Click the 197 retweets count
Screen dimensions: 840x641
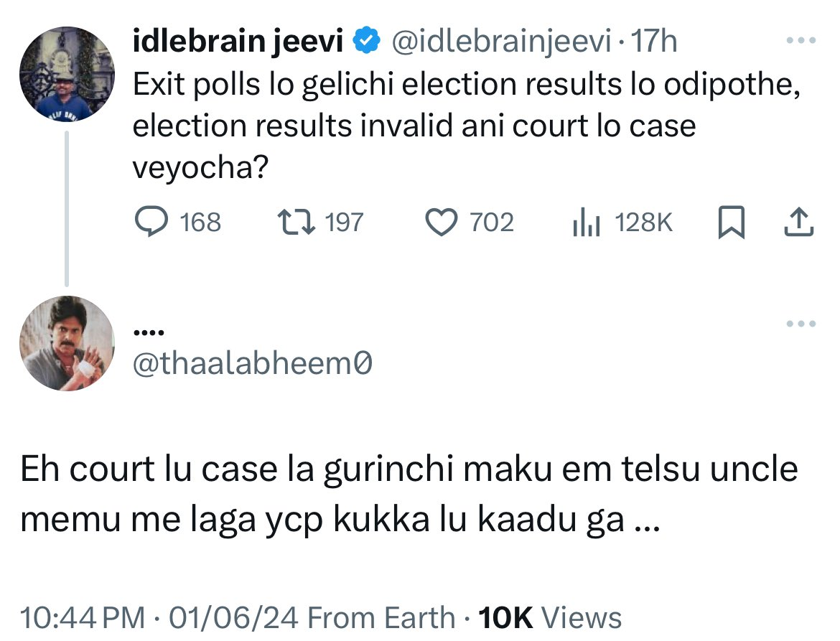(344, 222)
